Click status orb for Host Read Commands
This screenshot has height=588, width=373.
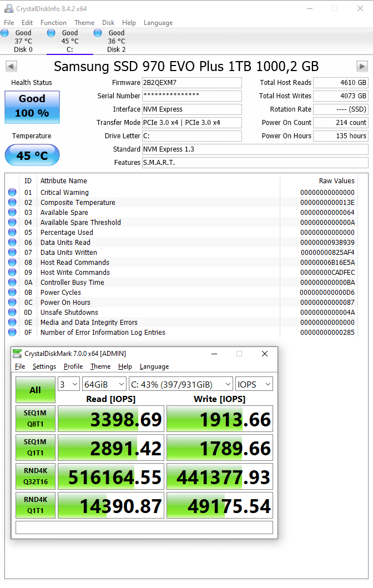pos(12,262)
